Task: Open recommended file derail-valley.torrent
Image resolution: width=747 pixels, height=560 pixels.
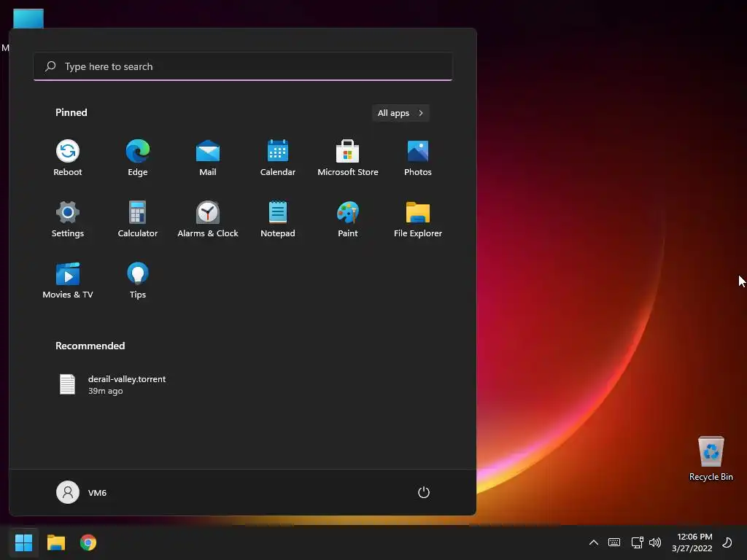Action: pyautogui.click(x=112, y=384)
